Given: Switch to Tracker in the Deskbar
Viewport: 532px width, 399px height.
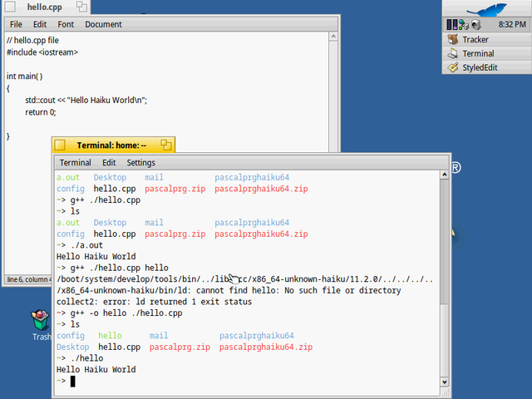Looking at the screenshot, I should coord(487,40).
